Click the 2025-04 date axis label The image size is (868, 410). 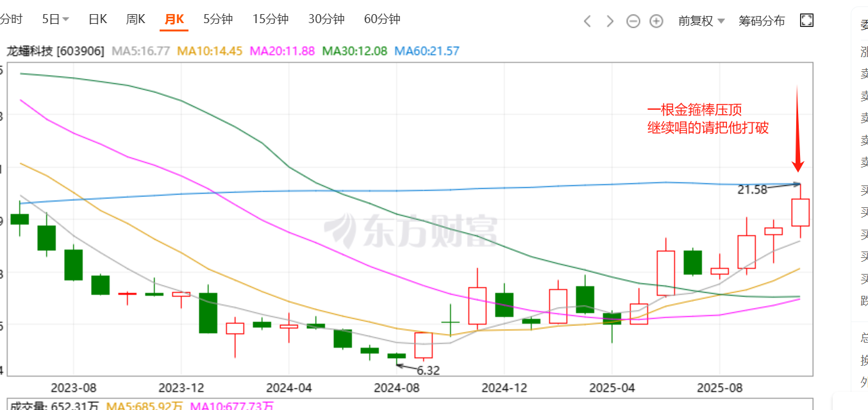click(x=612, y=388)
